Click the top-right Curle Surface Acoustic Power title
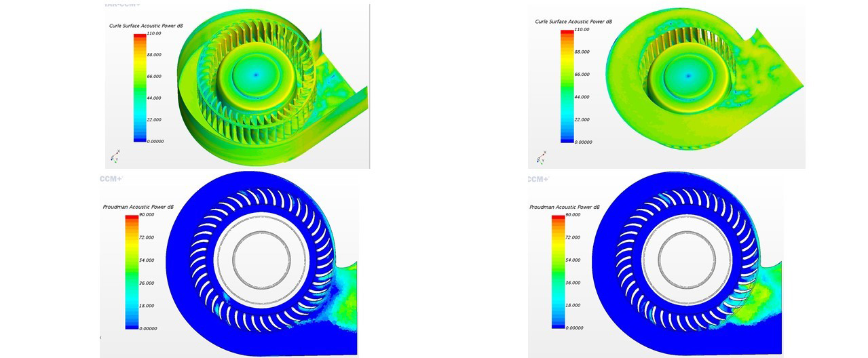The width and height of the screenshot is (868, 358). click(x=573, y=22)
